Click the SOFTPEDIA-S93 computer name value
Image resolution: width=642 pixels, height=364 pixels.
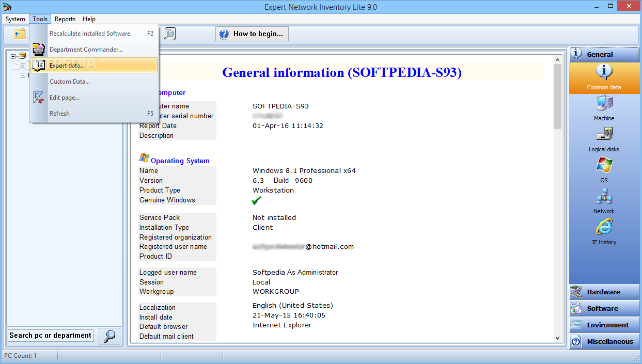click(x=280, y=106)
